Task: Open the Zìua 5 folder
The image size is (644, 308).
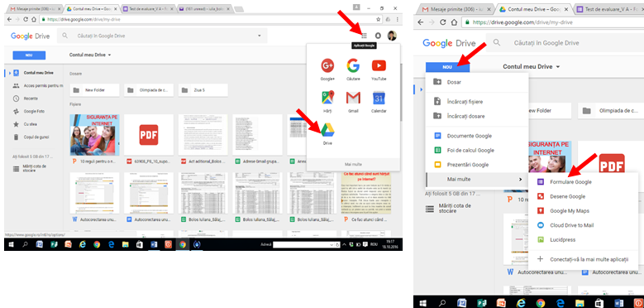Action: 203,90
